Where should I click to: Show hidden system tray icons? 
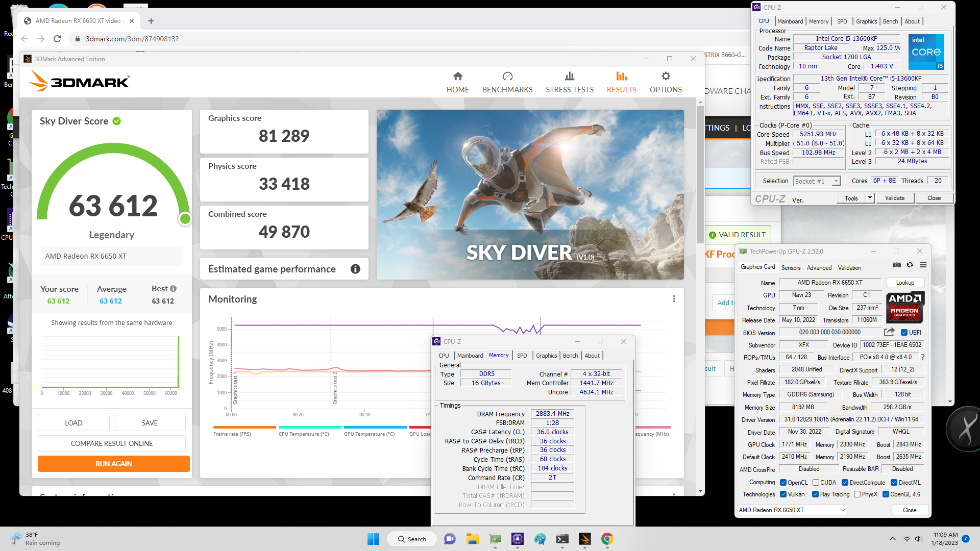892,539
